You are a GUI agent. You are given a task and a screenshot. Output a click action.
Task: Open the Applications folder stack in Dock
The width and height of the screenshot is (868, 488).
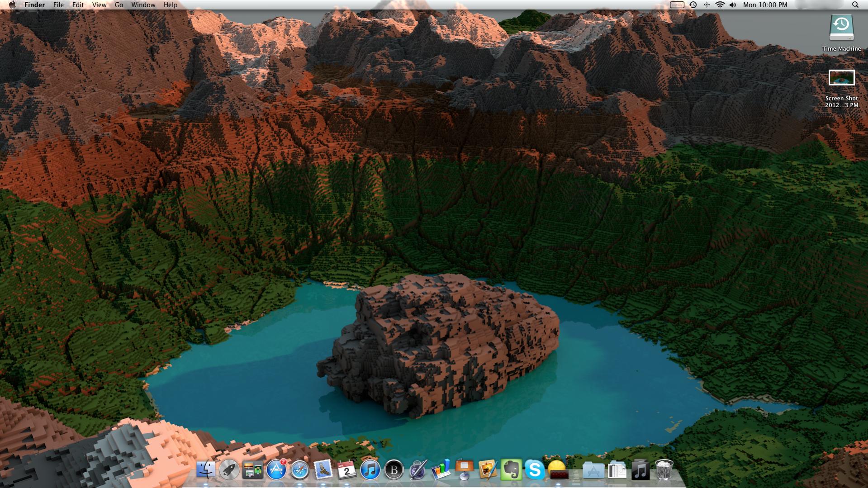[593, 470]
